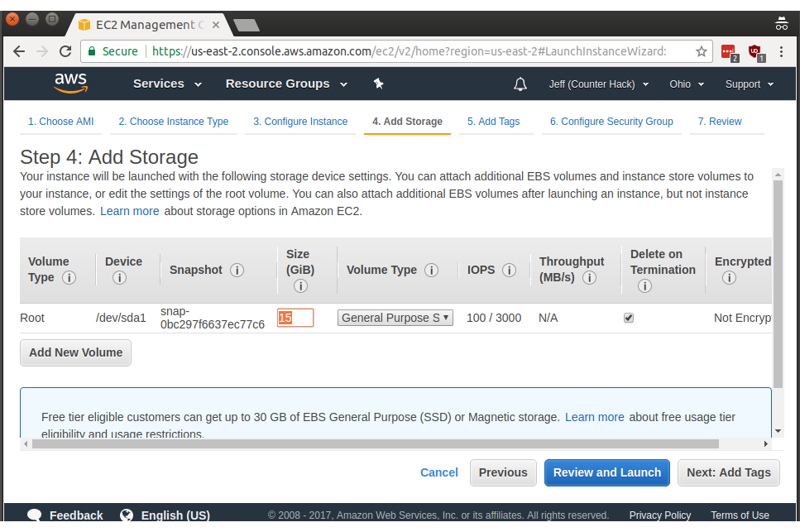Click the snapshot ID snap-0bc297f6637ec77c6

coord(213,318)
